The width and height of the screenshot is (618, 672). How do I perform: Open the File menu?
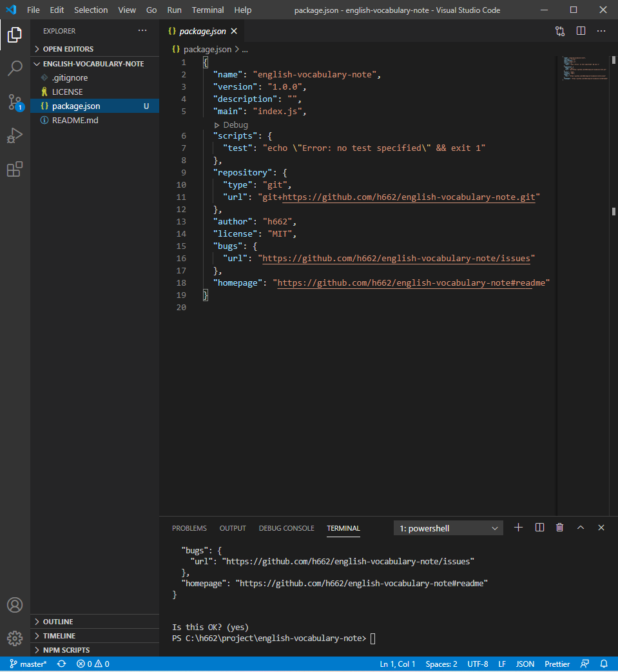point(33,10)
